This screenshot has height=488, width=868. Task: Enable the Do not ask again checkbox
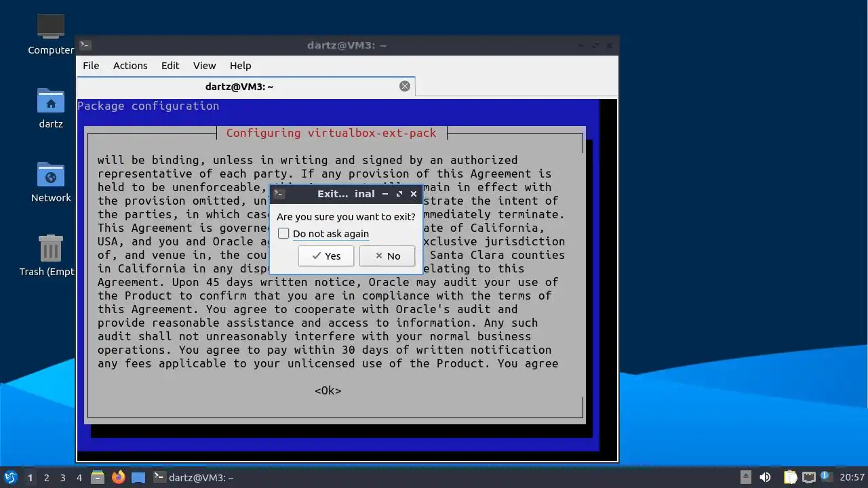pyautogui.click(x=283, y=233)
